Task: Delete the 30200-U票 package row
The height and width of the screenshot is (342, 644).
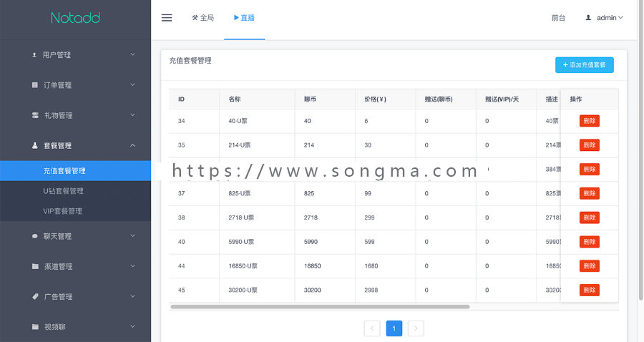Action: [590, 290]
